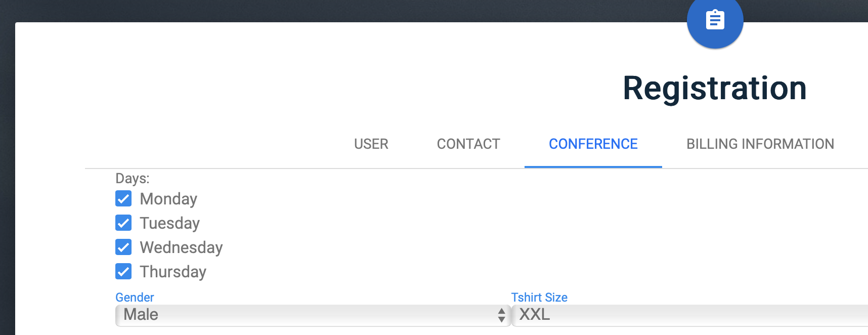The height and width of the screenshot is (335, 868).
Task: Open the CONTACT tab
Action: point(468,144)
